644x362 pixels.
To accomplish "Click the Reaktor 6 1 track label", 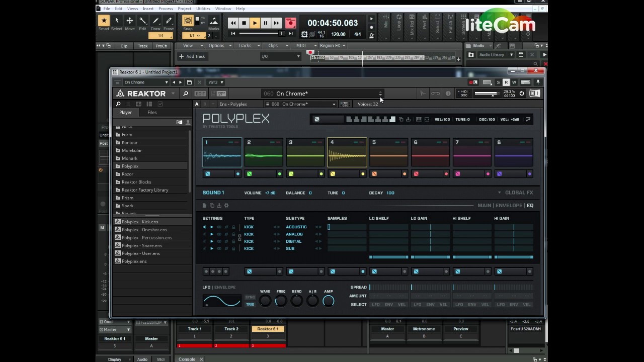I will coord(268,329).
